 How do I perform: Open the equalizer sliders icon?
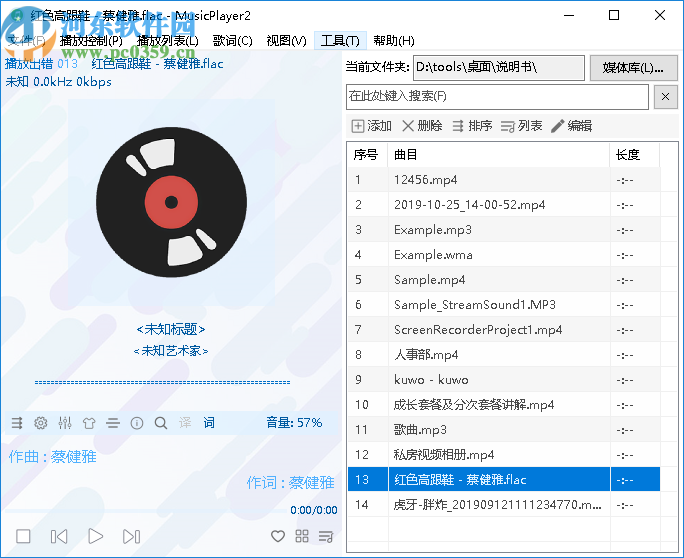click(65, 423)
